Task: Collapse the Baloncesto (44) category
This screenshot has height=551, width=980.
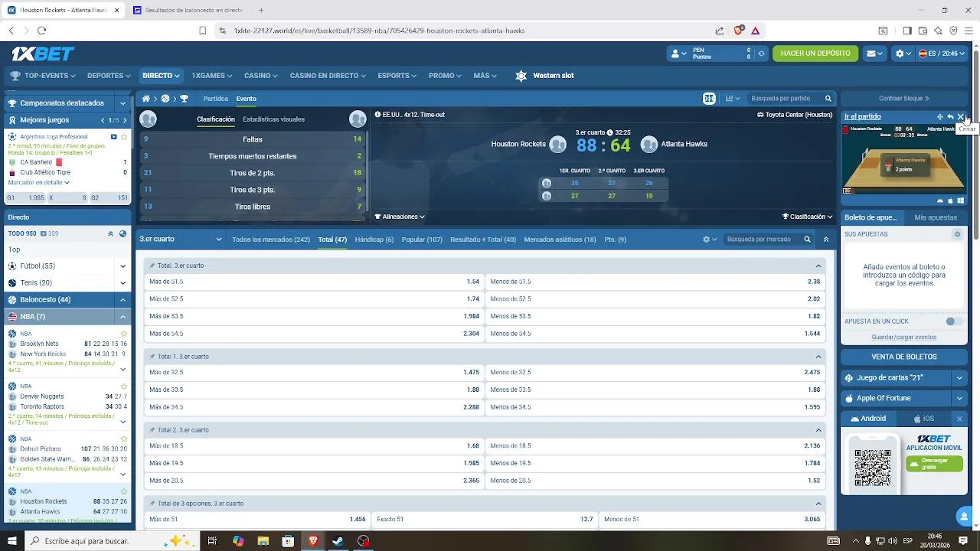Action: (122, 300)
